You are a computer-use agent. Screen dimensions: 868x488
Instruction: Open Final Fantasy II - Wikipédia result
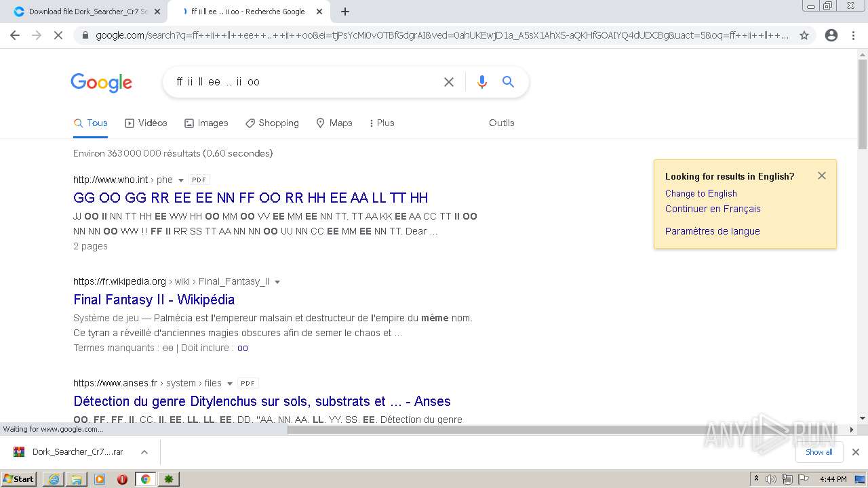154,300
